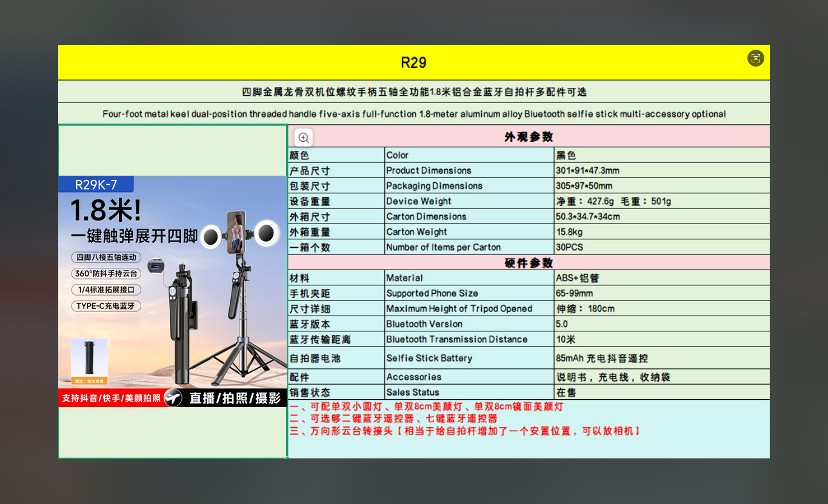
Task: Click the 360°防抖手持云台 feature tag
Action: [106, 273]
